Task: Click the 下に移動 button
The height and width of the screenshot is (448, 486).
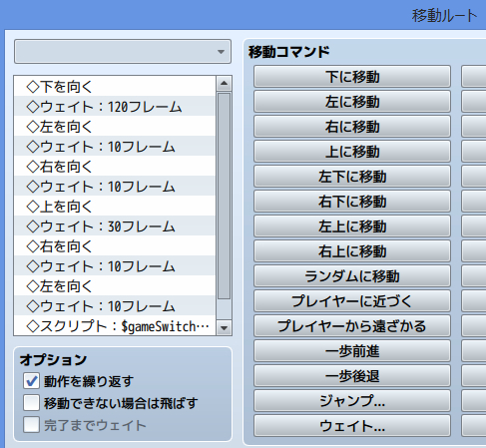Action: (x=352, y=77)
